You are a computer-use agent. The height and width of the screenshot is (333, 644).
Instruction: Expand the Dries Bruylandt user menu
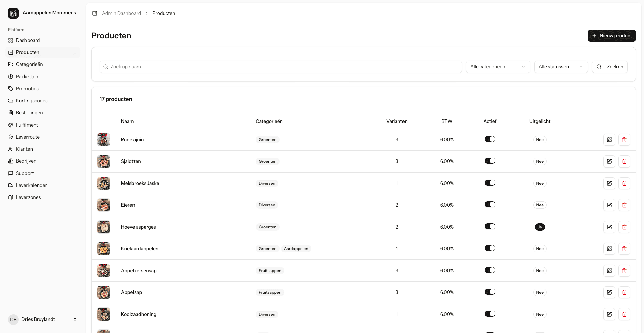tap(43, 320)
